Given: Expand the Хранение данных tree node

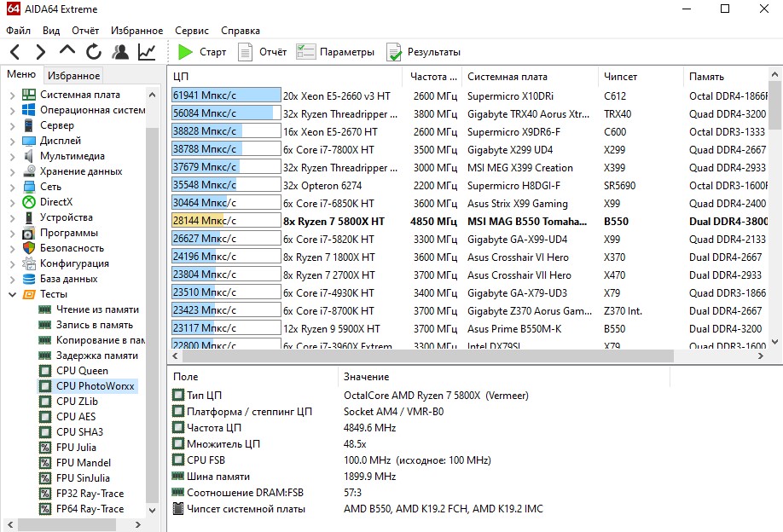Looking at the screenshot, I should tap(12, 171).
